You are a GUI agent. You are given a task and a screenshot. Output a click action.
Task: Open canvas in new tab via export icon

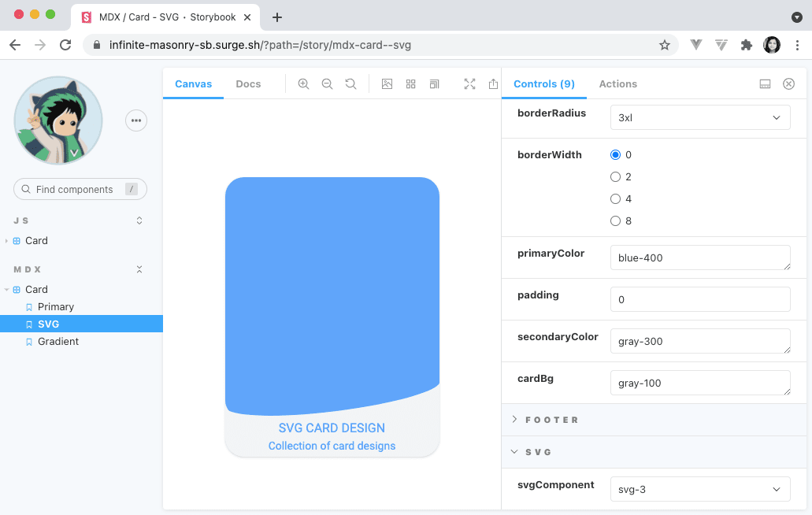[493, 83]
